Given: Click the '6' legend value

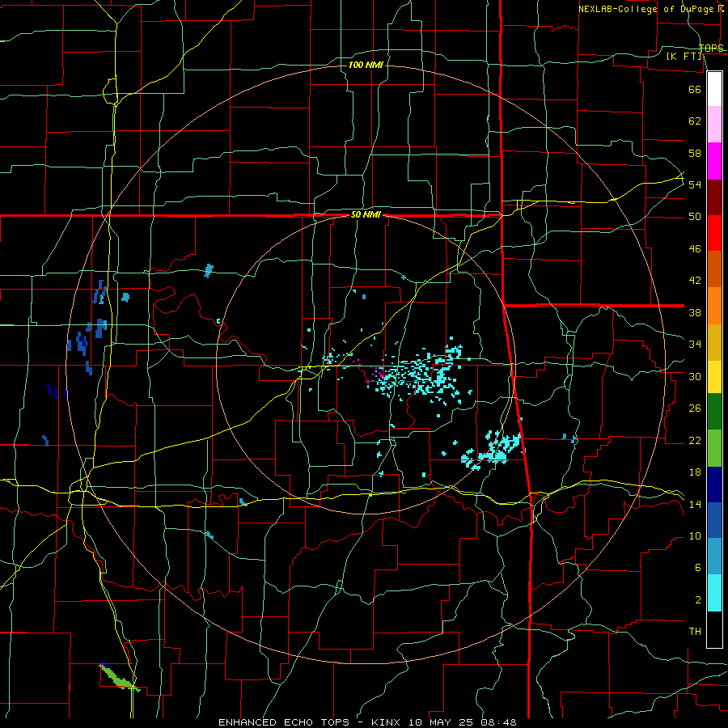Looking at the screenshot, I should pos(697,567).
